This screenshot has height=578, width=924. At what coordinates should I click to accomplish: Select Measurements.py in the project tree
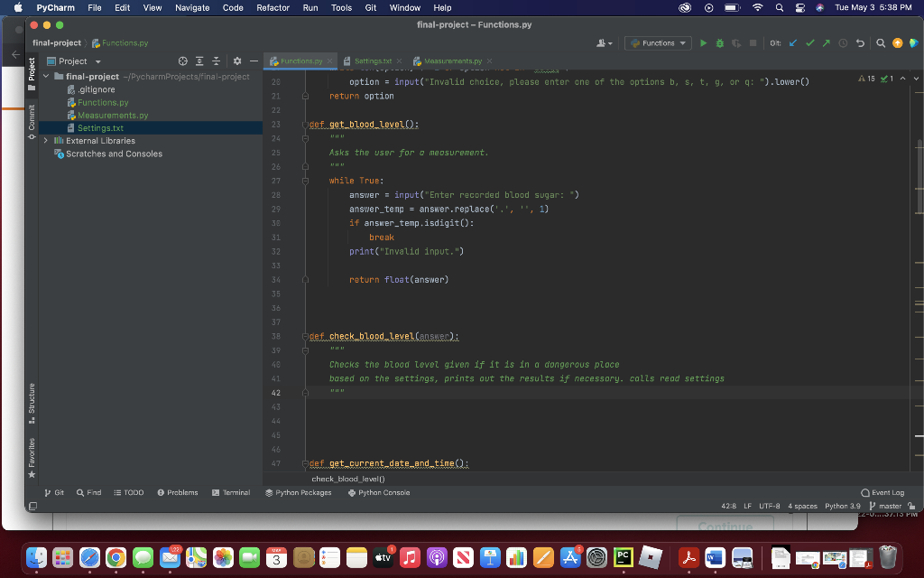click(114, 115)
